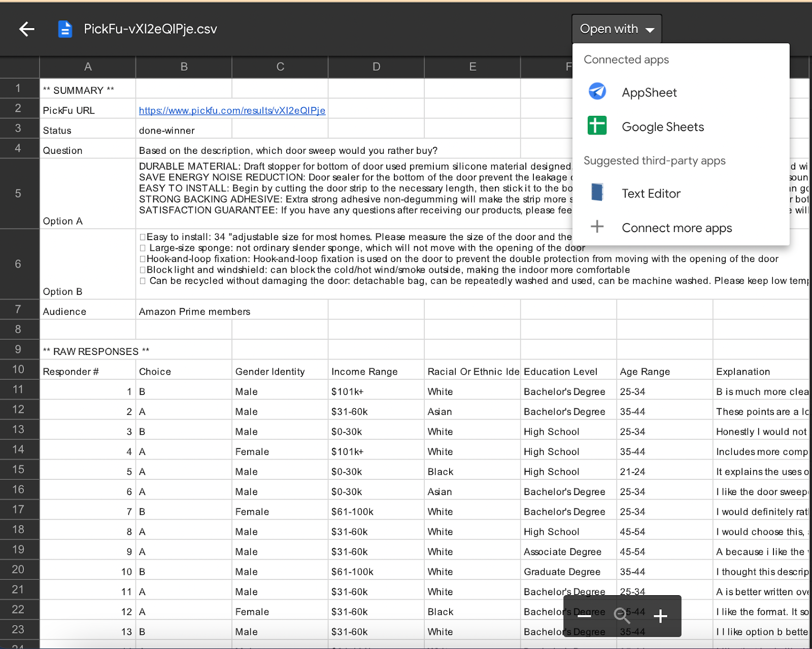Click the blue document file icon

65,29
